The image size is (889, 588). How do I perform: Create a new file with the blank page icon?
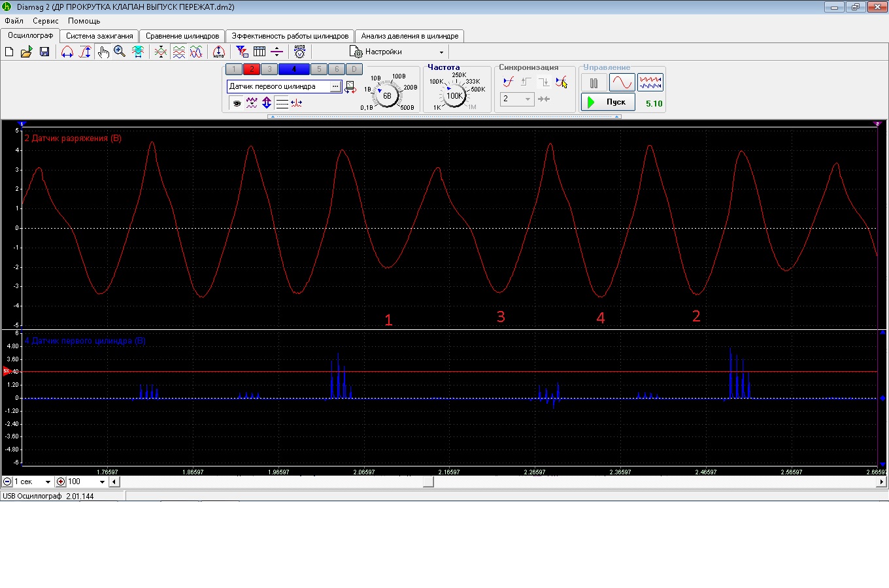pyautogui.click(x=9, y=52)
